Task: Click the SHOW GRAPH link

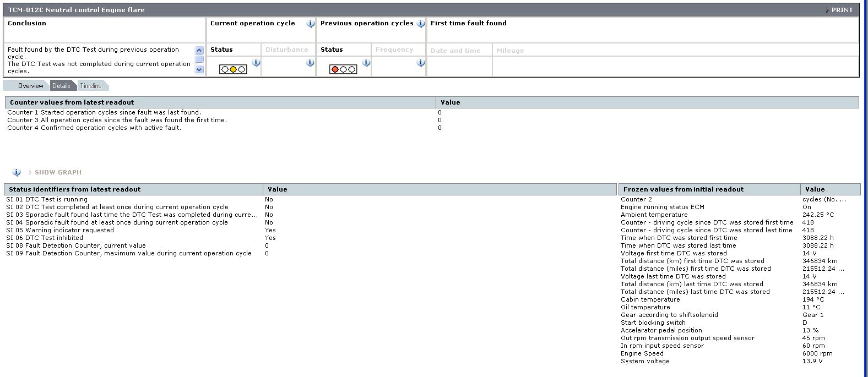Action: [58, 172]
